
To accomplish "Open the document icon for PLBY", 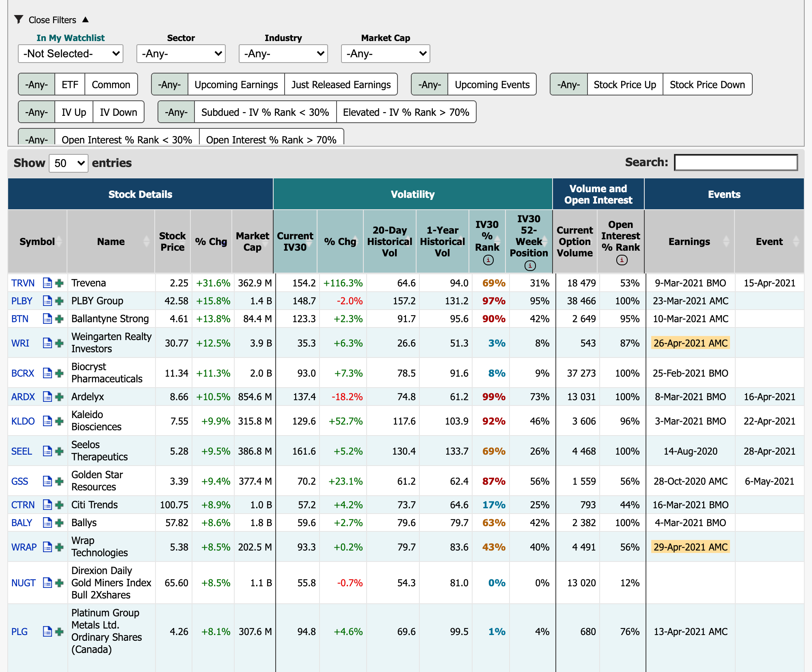I will pos(48,301).
